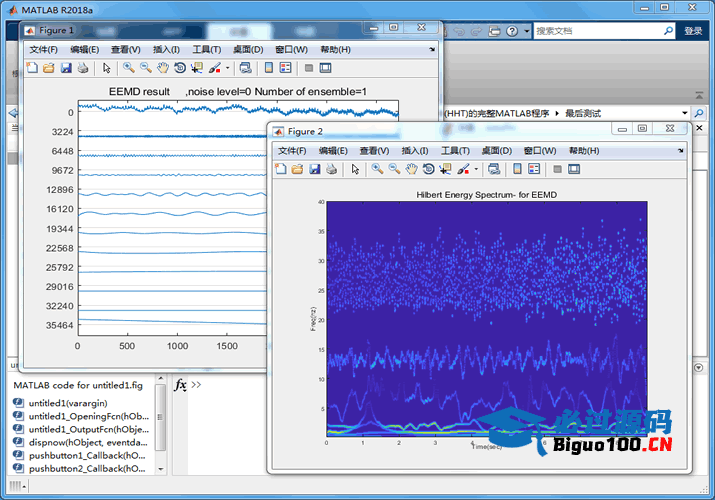715x500 pixels.
Task: Select Data Cursor tool in Figure 1
Action: coord(197,68)
